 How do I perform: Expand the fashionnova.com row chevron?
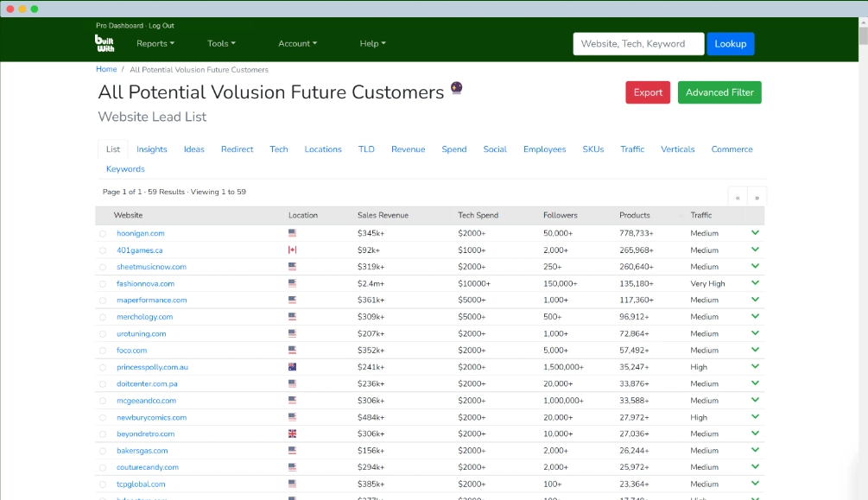point(755,282)
